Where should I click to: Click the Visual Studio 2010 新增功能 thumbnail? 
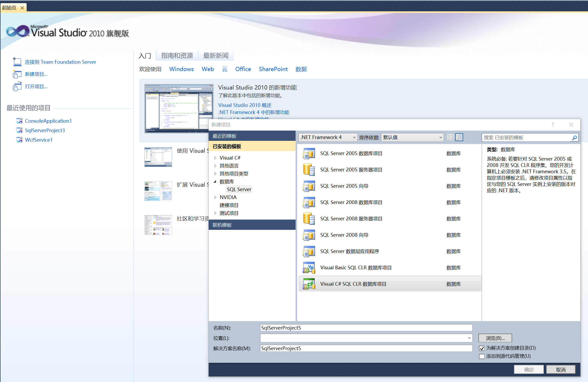(179, 108)
